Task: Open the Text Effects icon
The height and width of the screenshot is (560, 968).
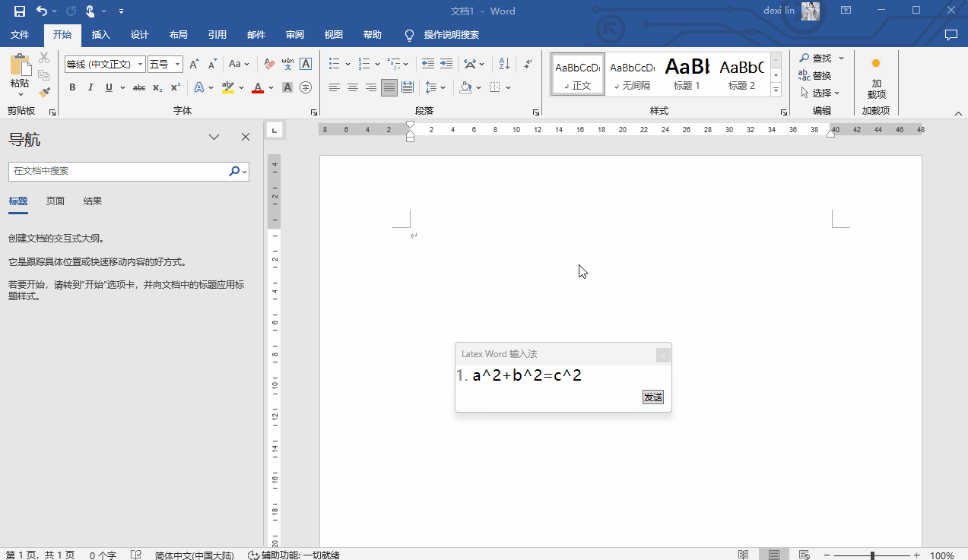Action: 199,88
